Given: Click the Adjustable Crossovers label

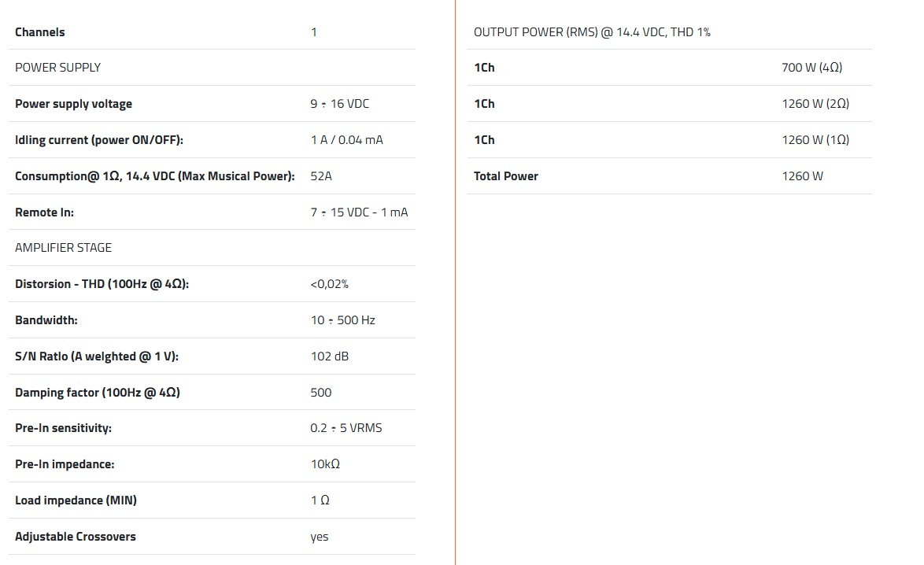Looking at the screenshot, I should pyautogui.click(x=76, y=537).
